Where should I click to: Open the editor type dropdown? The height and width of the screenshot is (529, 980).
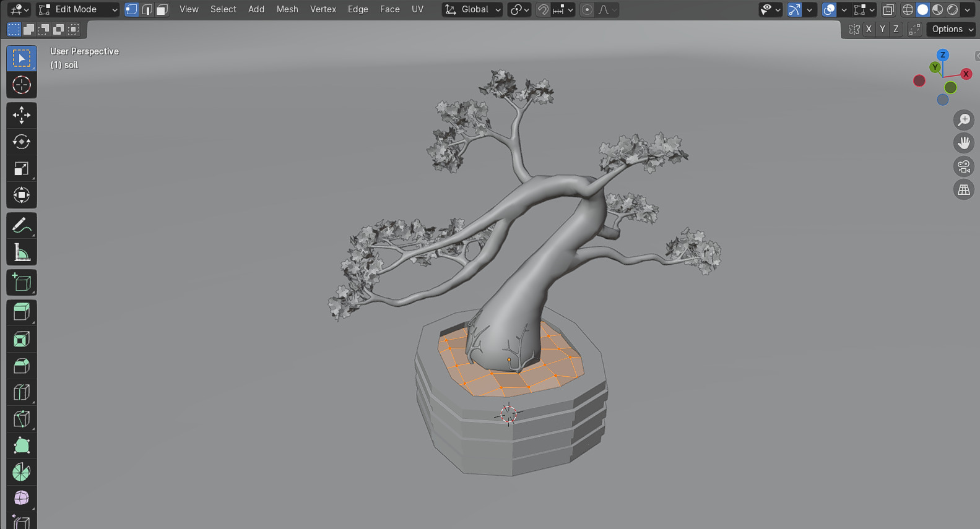tap(20, 9)
